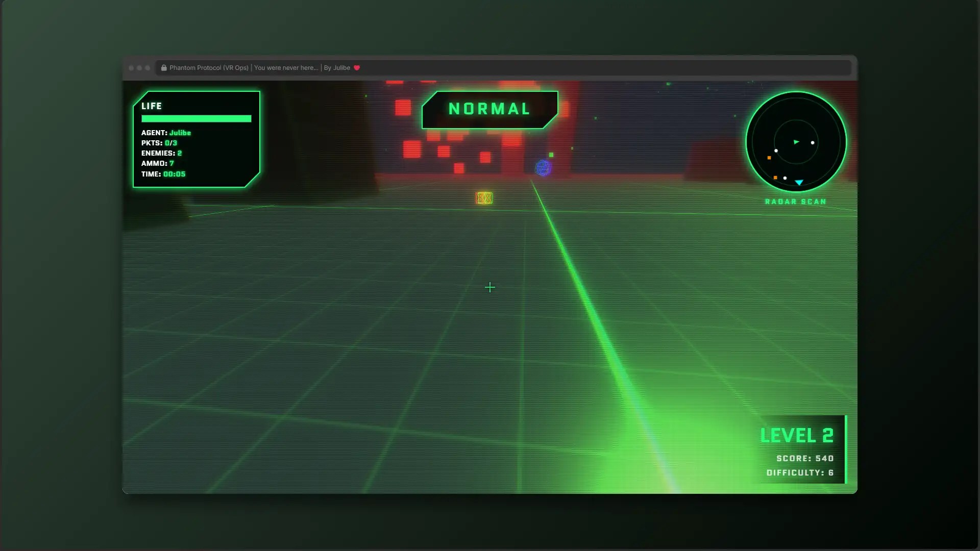Shoot the blue wireframe sphere enemy
This screenshot has width=980, height=551.
[543, 168]
